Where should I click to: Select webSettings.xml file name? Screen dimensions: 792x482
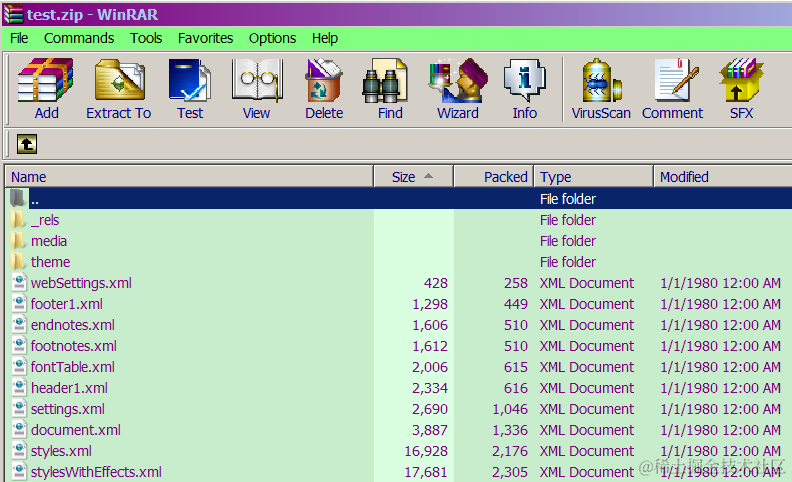[x=81, y=283]
